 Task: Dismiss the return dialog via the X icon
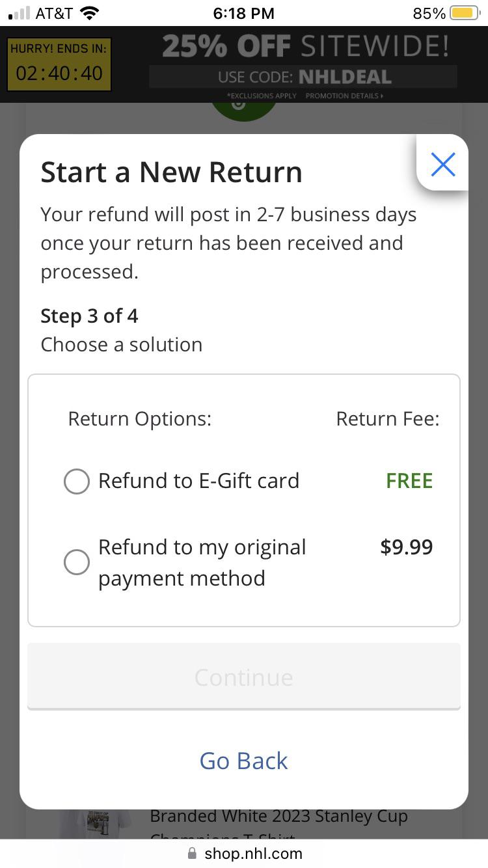pyautogui.click(x=443, y=165)
